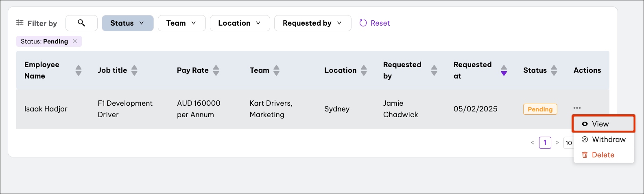Open the three-dot actions menu for Isaak Hadjar

click(x=577, y=108)
